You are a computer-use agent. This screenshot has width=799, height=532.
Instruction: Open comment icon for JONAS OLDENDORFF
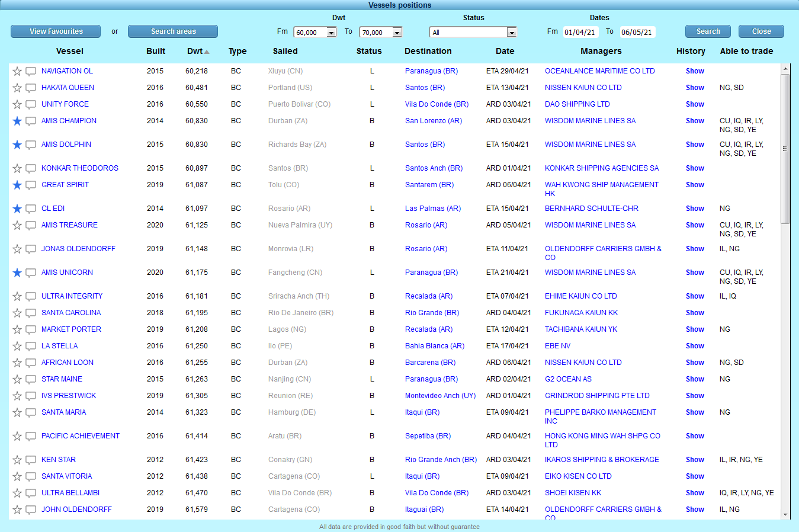[31, 249]
